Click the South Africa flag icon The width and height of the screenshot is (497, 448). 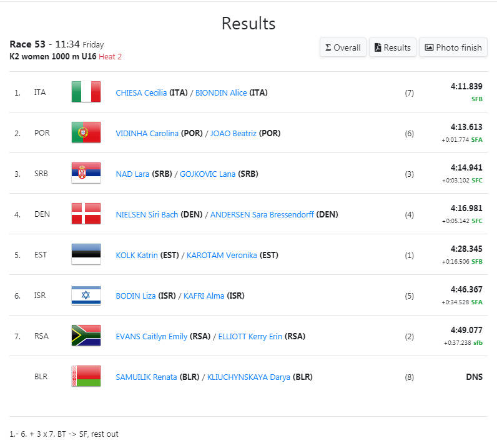point(86,336)
